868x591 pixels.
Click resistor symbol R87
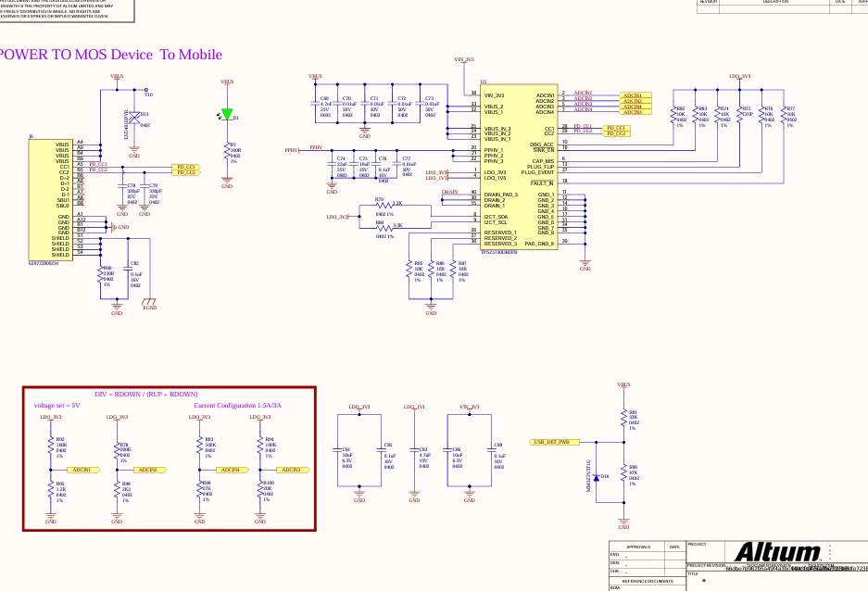(453, 270)
